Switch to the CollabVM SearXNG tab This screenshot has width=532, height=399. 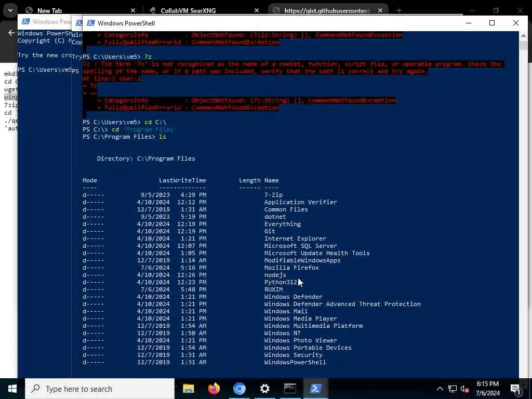(203, 10)
